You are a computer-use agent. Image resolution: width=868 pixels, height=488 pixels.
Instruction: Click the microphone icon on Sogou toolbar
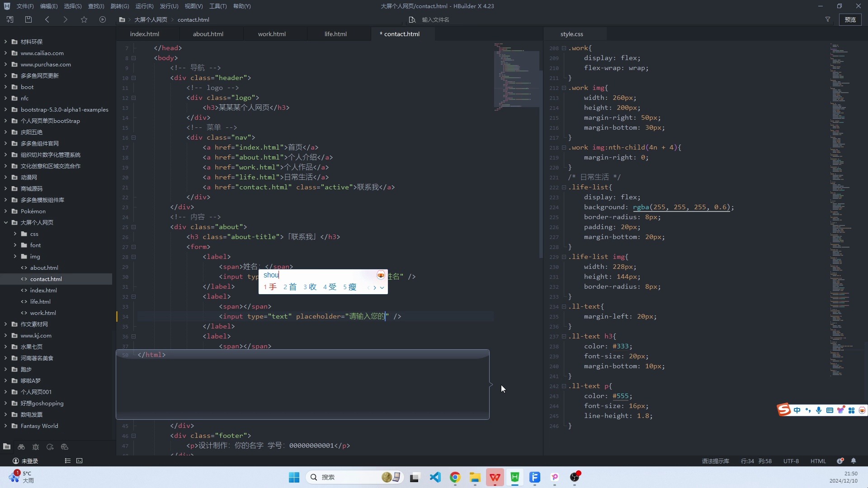819,410
